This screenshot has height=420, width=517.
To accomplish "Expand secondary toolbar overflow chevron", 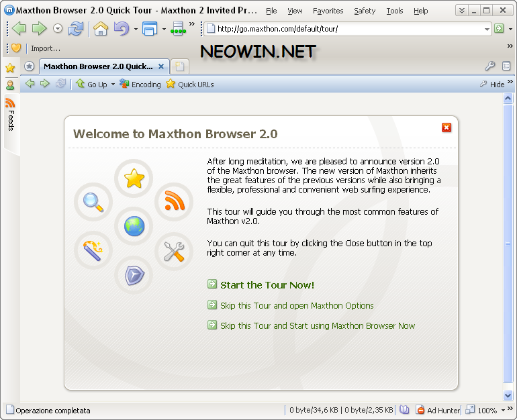I will click(510, 81).
